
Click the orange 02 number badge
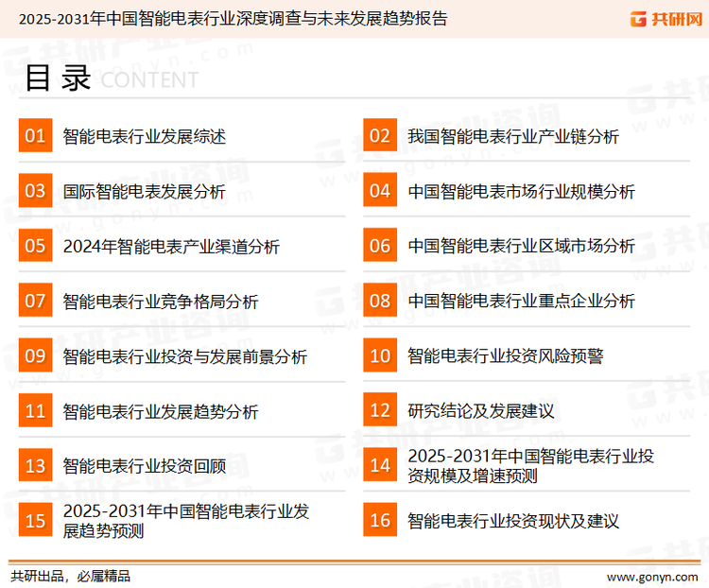click(380, 135)
